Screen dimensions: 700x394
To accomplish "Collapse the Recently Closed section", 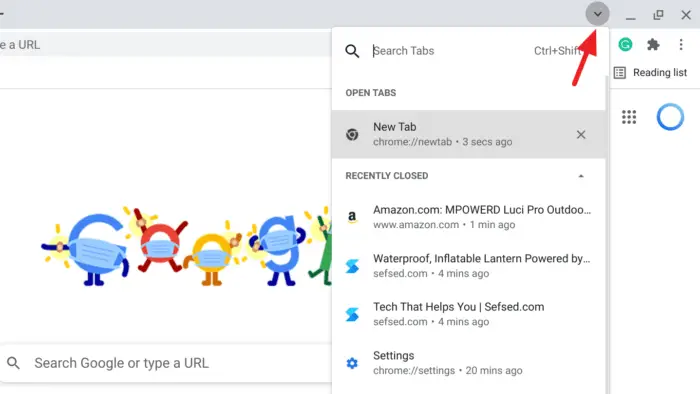I will [581, 176].
